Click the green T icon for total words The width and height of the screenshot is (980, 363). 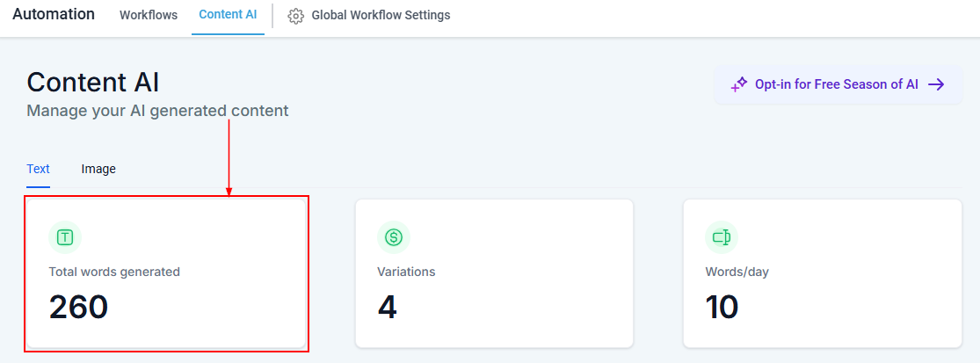coord(65,236)
